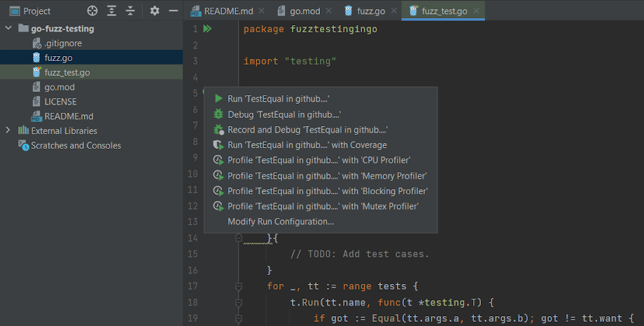Hide the Project tool window

point(174,11)
